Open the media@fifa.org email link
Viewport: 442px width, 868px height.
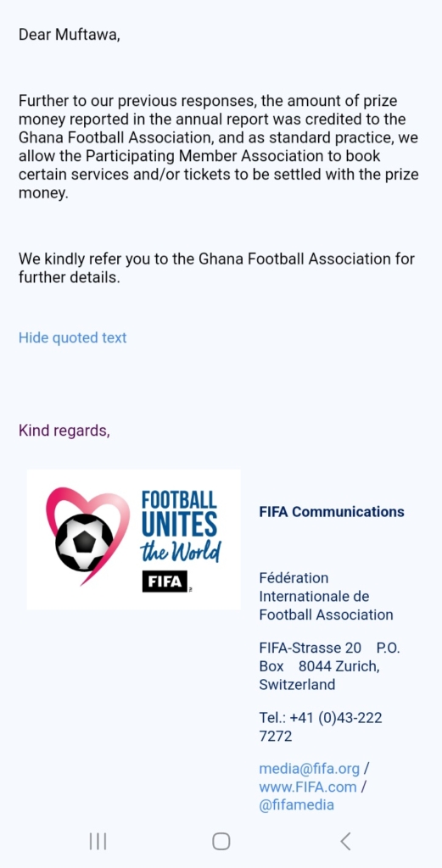309,769
